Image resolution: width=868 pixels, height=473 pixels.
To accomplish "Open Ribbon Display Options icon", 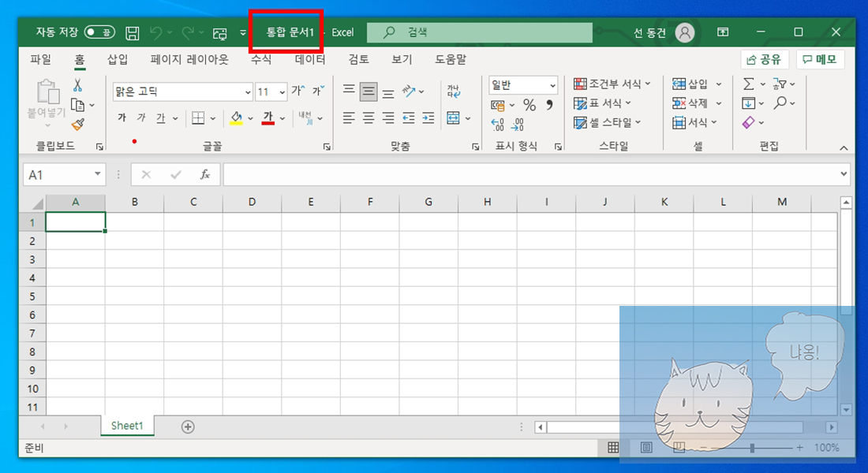I will 722,32.
